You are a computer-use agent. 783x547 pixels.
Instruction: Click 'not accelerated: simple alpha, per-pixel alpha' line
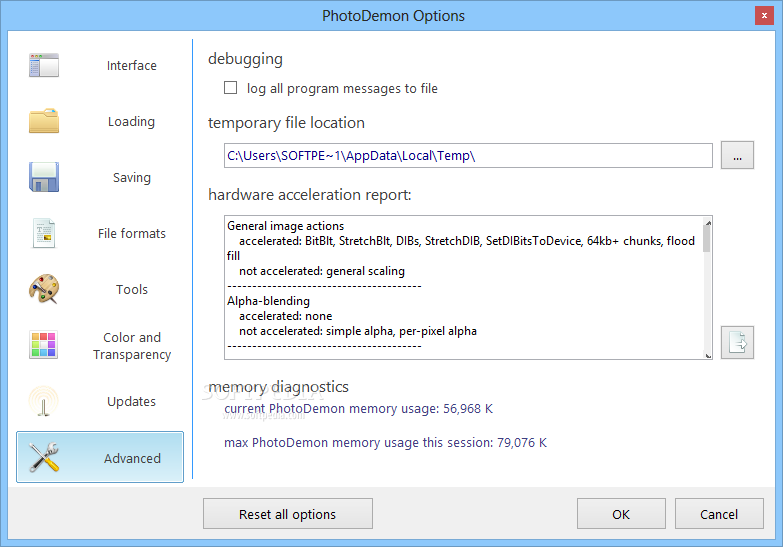click(358, 331)
